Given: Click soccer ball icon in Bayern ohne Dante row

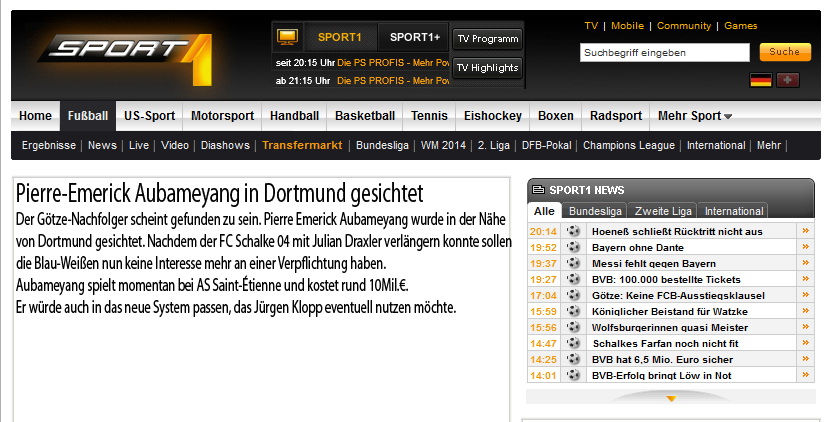Looking at the screenshot, I should [573, 247].
